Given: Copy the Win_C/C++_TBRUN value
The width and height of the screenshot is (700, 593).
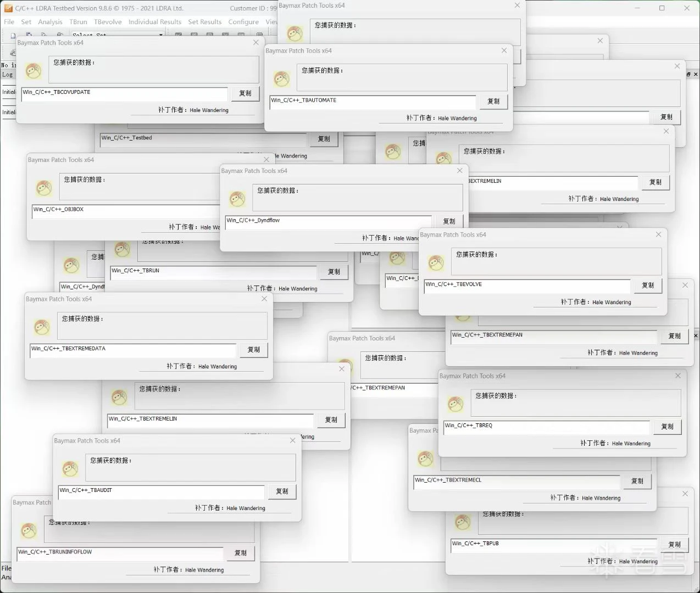Looking at the screenshot, I should pyautogui.click(x=334, y=272).
